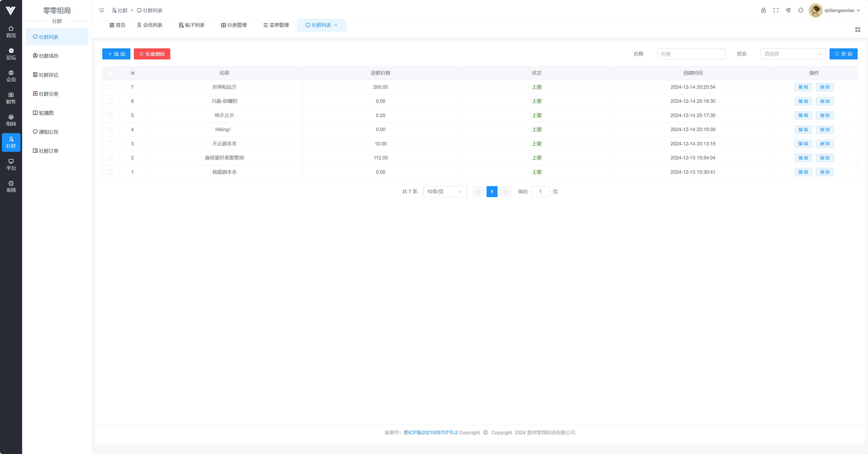
Task: Open the 财务 finance sidebar section
Action: pyautogui.click(x=11, y=98)
